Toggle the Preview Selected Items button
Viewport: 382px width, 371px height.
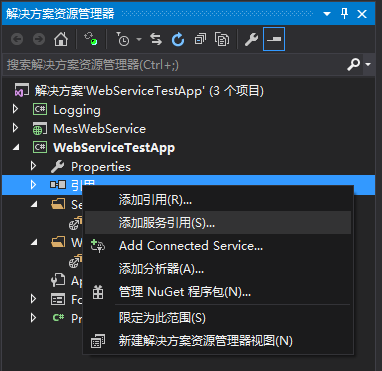274,39
